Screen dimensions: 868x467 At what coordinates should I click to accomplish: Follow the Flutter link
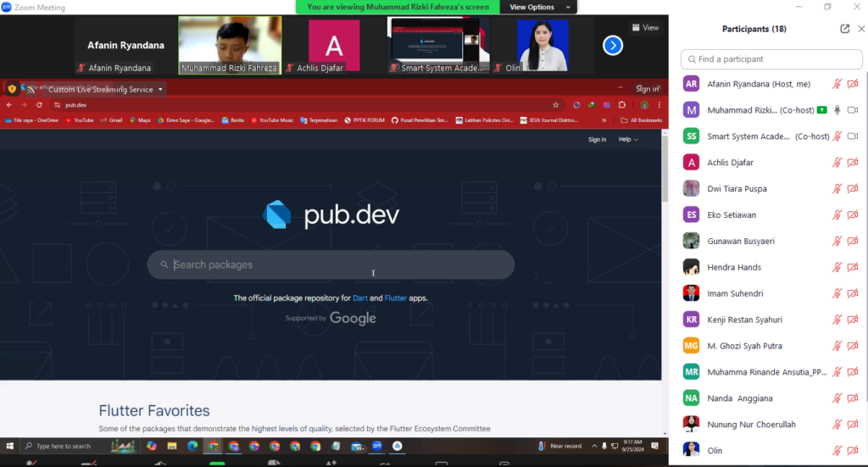[x=395, y=297]
